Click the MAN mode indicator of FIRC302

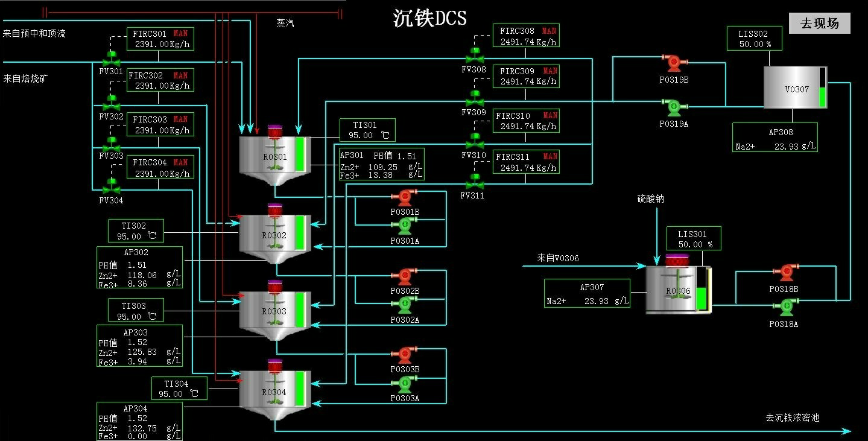(180, 75)
